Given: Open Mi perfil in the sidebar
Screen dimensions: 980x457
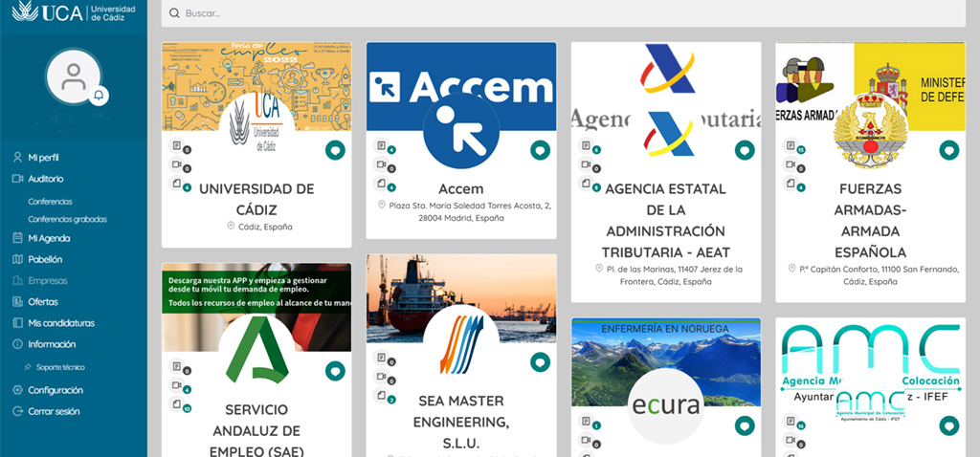Looking at the screenshot, I should [43, 157].
